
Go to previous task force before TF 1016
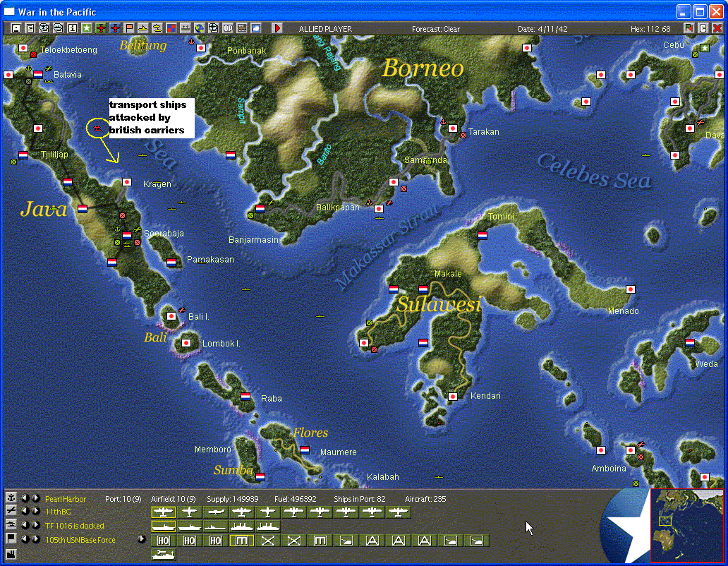pos(25,525)
